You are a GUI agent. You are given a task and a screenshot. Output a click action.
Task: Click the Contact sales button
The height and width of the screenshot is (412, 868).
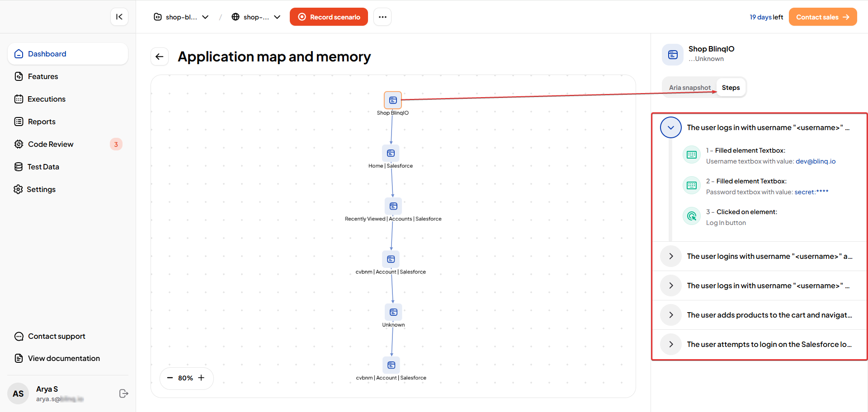tap(822, 17)
